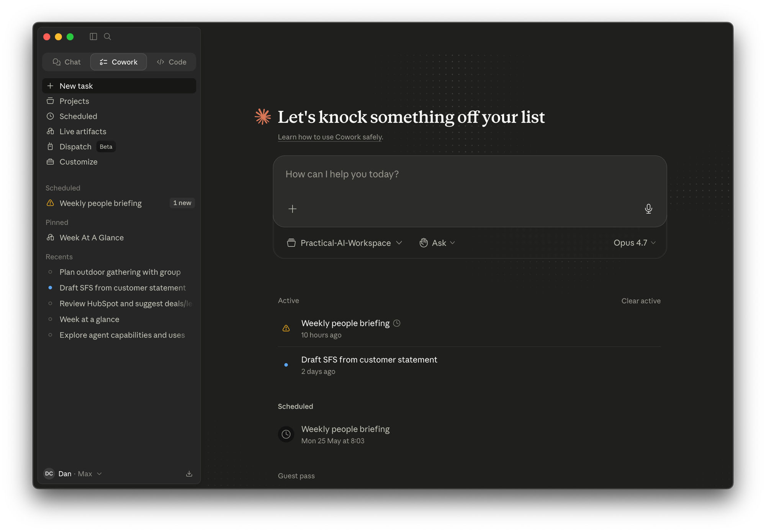Open the Ask permission mode dropdown
Screen dimensions: 766x532
(x=437, y=243)
